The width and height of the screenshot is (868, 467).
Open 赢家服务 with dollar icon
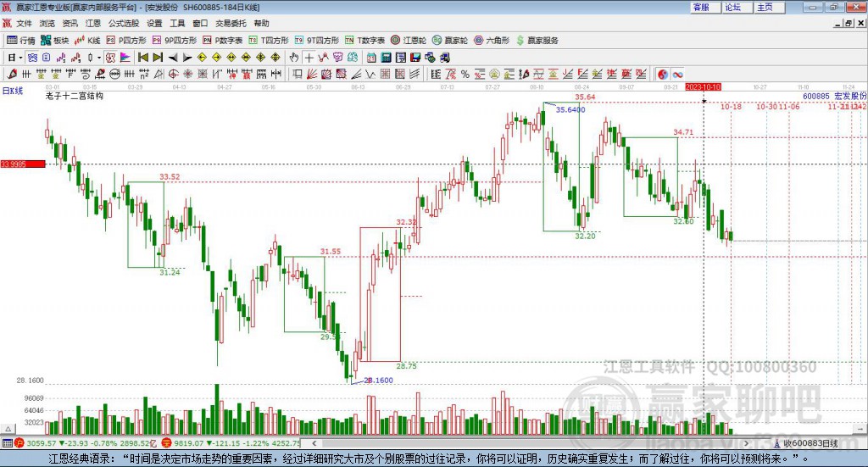(537, 41)
